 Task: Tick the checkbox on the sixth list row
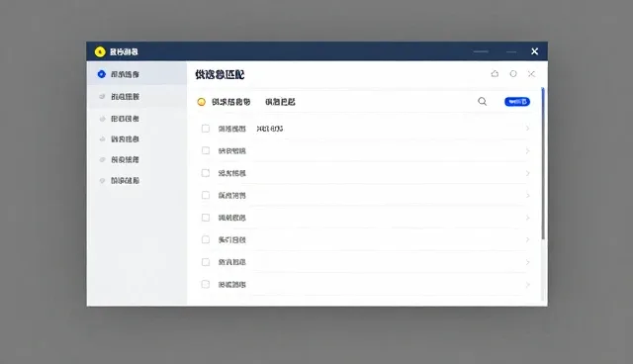[206, 239]
